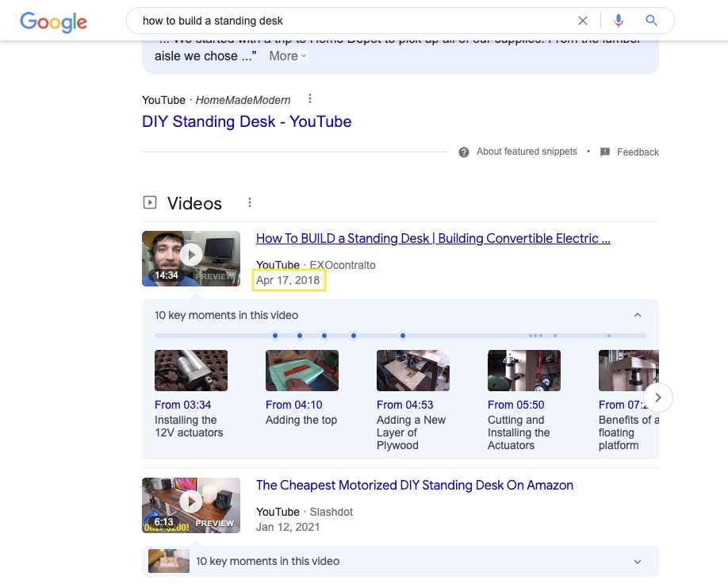Play the EXOcontralto video thumbnail preview
Viewport: 728px width, 584px height.
click(x=191, y=259)
